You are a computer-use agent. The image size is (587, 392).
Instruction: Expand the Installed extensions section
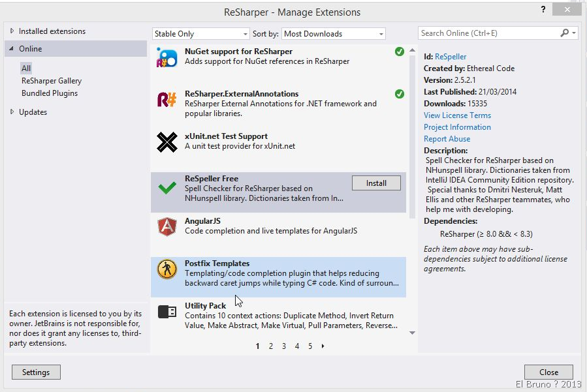12,31
